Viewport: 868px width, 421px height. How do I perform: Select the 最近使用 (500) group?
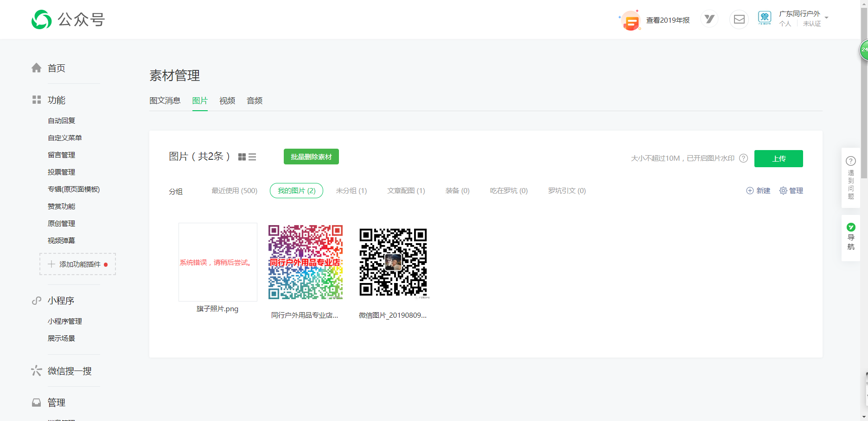234,191
